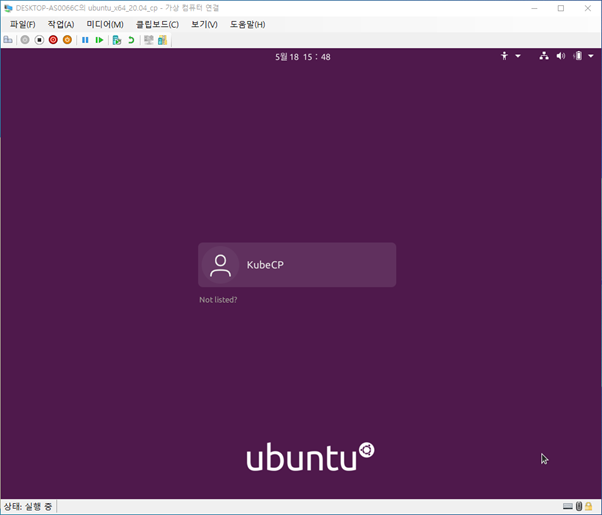The image size is (602, 515).
Task: Select the KubeCP user to log in
Action: click(297, 265)
